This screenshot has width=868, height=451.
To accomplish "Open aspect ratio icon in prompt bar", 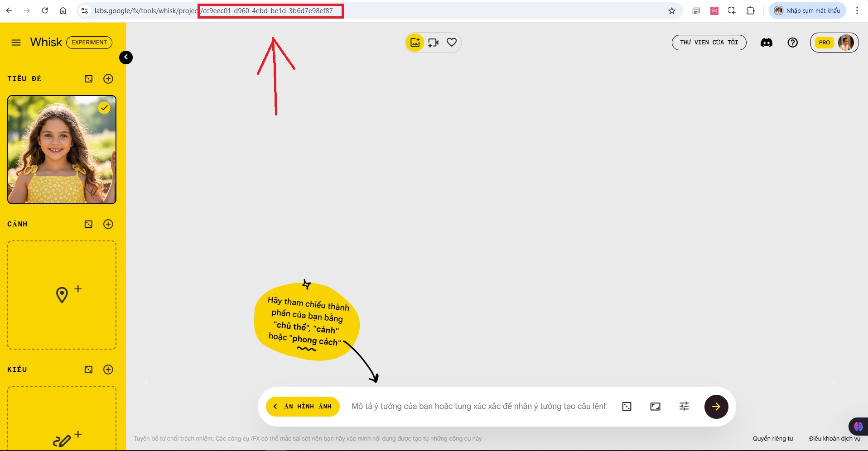I will 655,407.
